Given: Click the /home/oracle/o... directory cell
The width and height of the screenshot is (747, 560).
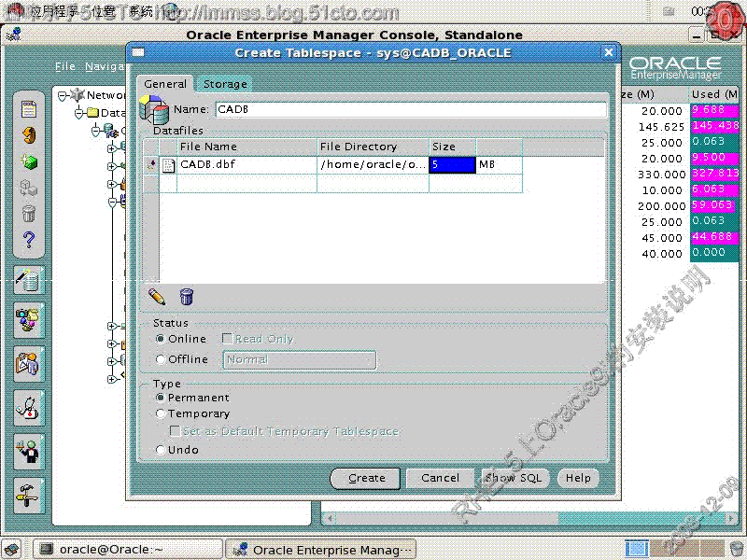Looking at the screenshot, I should pyautogui.click(x=373, y=165).
